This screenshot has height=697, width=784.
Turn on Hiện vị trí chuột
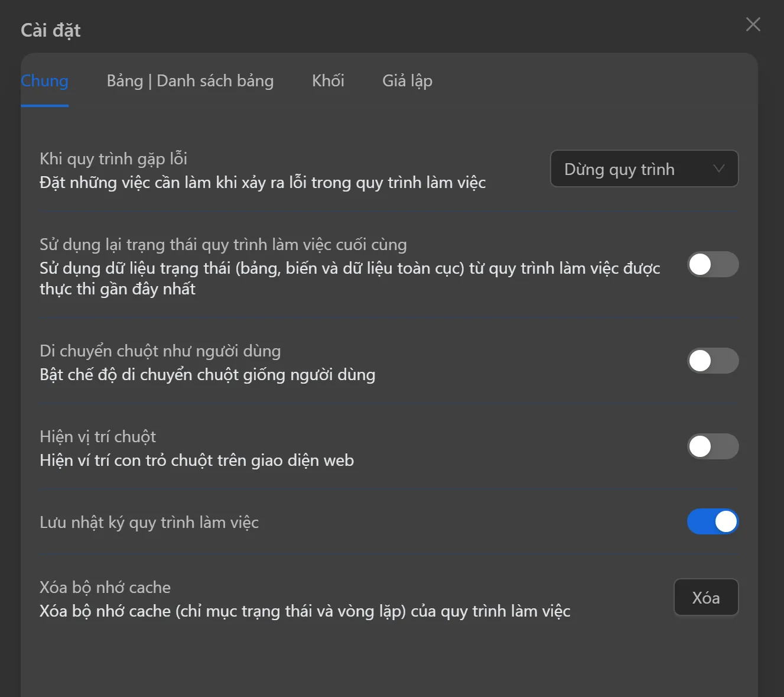(x=713, y=446)
